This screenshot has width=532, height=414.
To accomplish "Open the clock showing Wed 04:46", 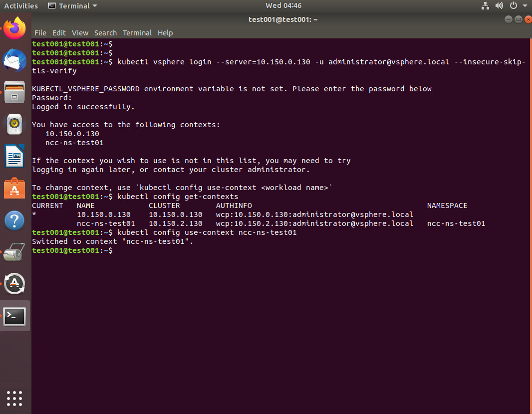I will 283,6.
